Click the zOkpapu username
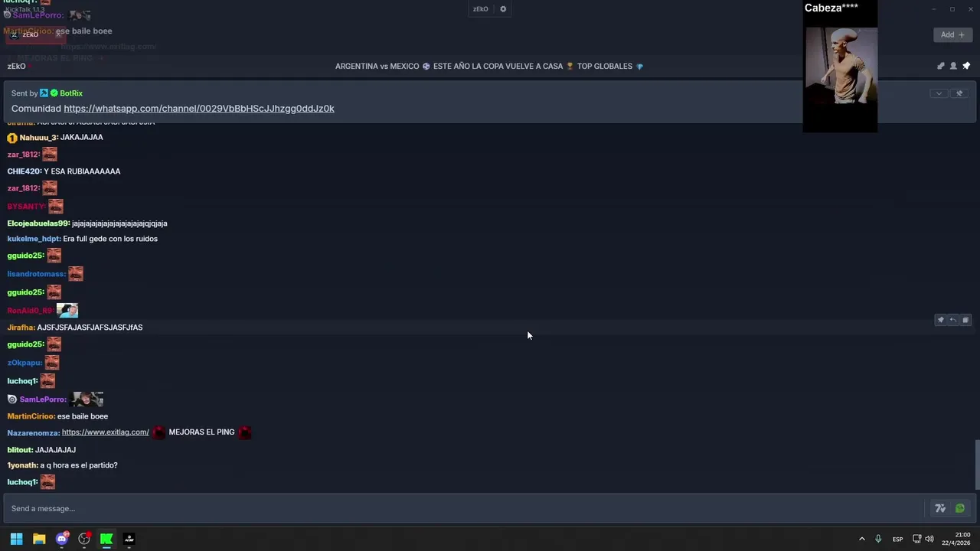Screen dimensions: 980x551 tap(25, 363)
